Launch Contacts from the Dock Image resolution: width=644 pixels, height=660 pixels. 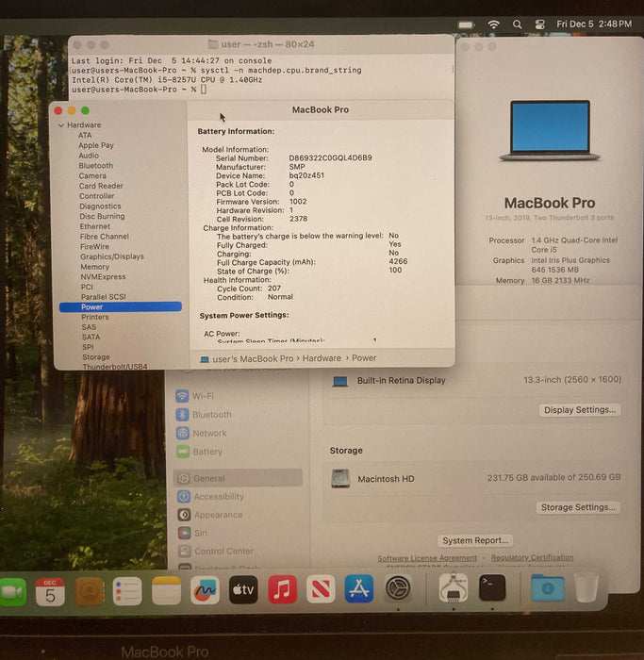click(x=90, y=591)
